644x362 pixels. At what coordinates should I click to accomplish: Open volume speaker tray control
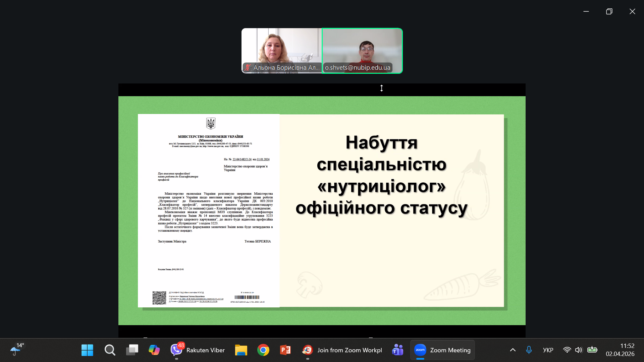[579, 350]
